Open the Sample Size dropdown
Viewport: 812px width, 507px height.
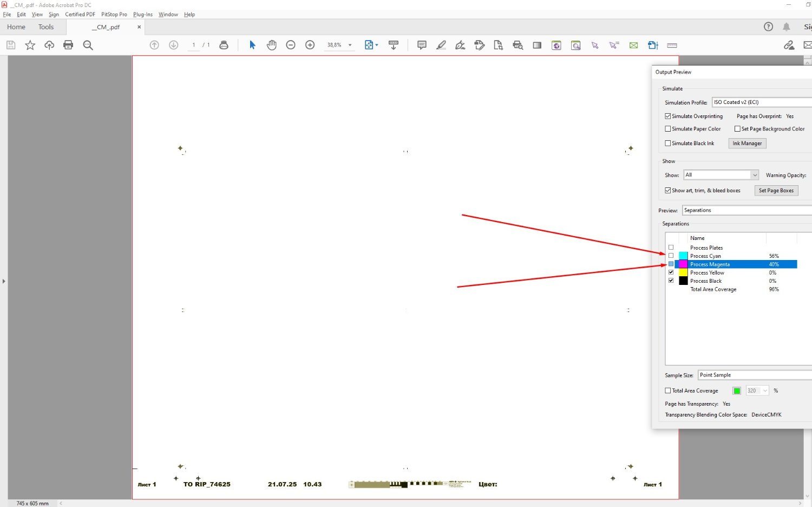755,375
